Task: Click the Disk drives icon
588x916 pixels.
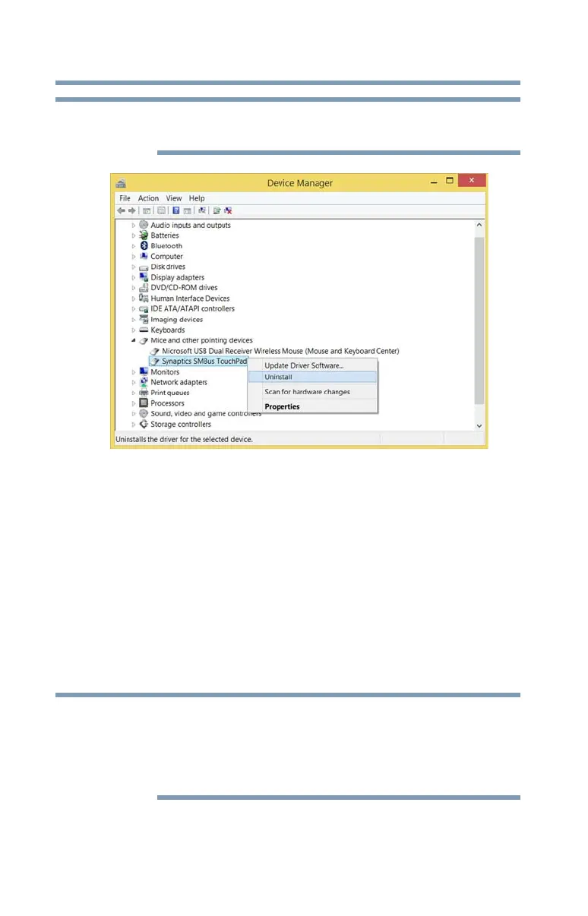Action: point(144,267)
